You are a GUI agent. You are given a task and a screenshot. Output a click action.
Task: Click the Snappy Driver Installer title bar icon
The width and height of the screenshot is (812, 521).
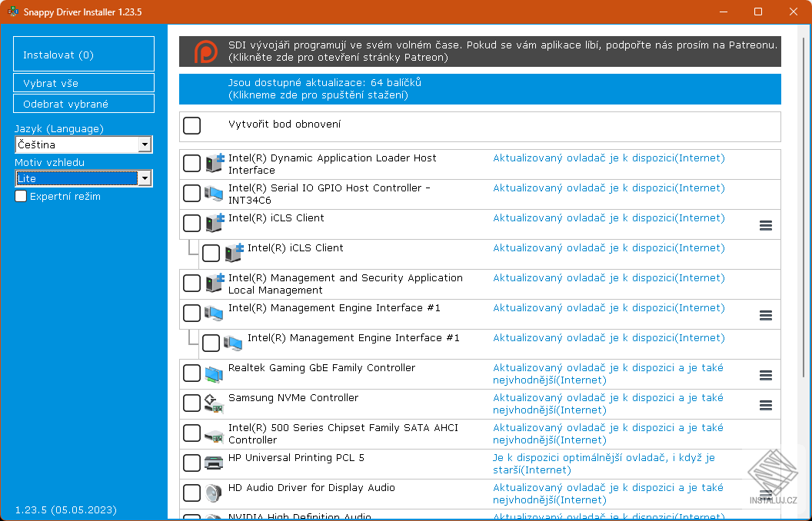[12, 12]
